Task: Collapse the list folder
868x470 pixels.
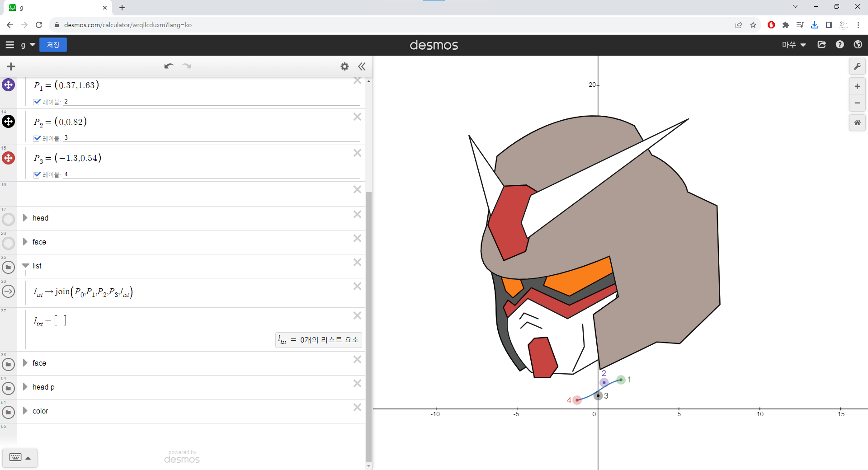Action: click(25, 266)
